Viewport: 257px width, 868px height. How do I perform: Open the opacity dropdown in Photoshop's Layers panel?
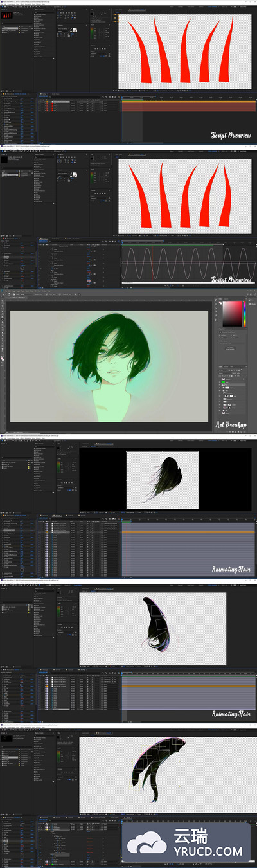click(238, 373)
